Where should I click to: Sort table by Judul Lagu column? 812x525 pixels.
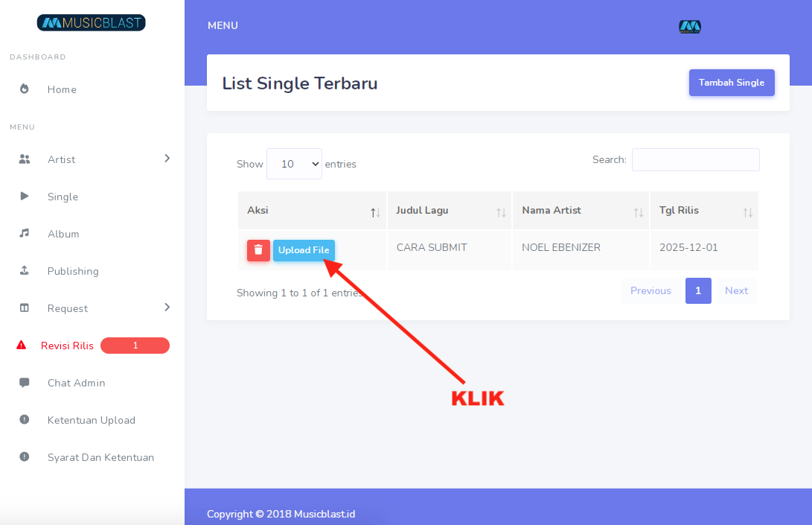tap(449, 211)
